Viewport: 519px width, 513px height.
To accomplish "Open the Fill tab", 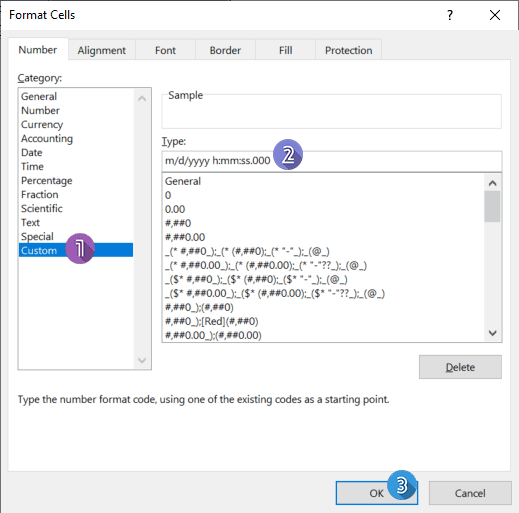I will (285, 50).
